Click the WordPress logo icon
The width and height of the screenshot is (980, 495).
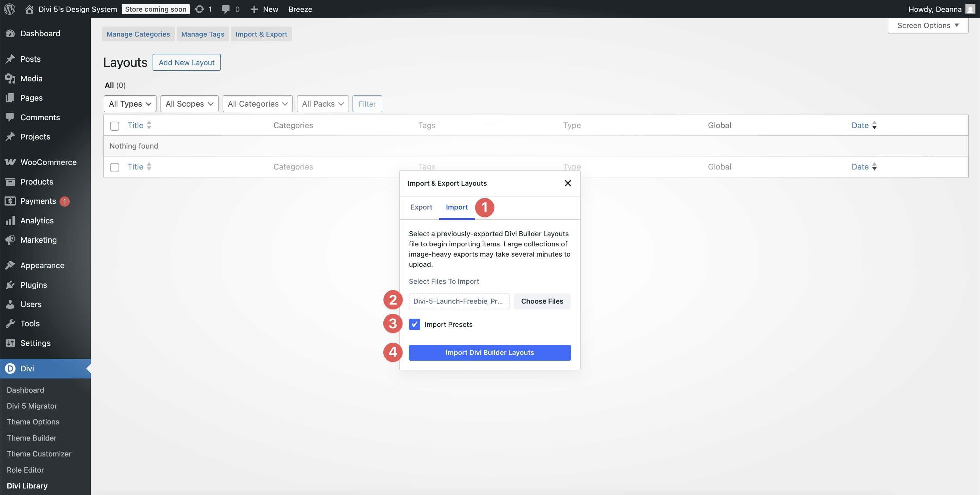pos(10,9)
